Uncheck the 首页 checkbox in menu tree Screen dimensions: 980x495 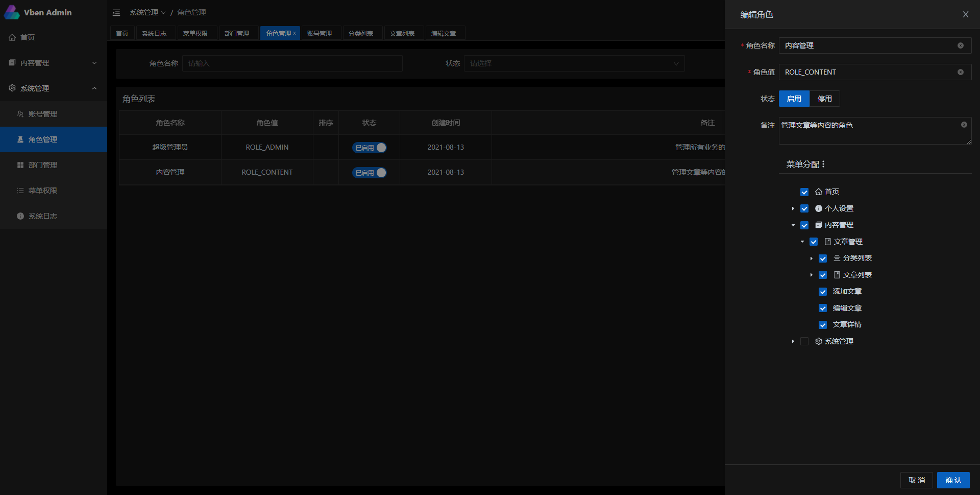coord(804,192)
